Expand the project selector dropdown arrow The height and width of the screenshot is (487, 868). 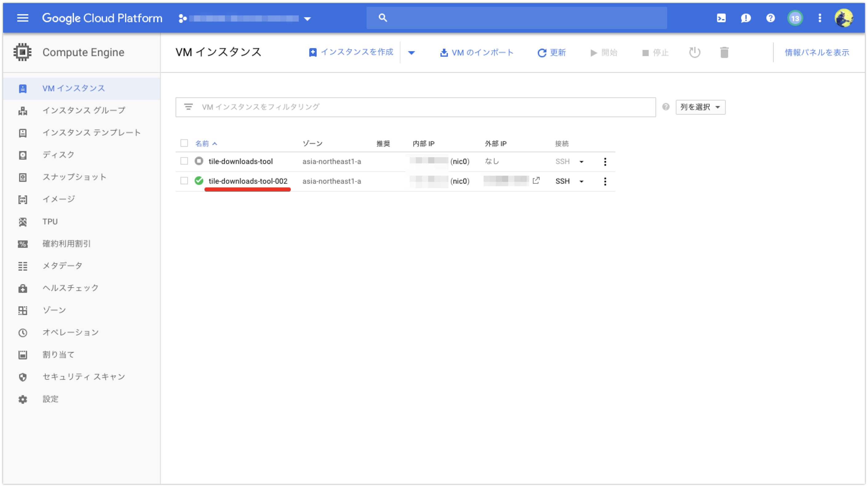coord(307,19)
